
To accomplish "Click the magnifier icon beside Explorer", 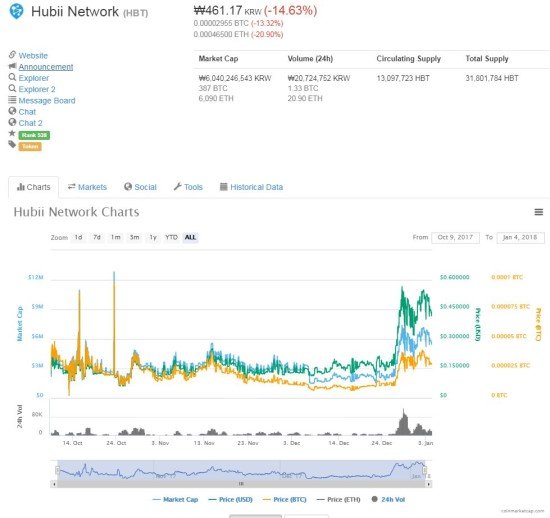I will click(x=12, y=77).
